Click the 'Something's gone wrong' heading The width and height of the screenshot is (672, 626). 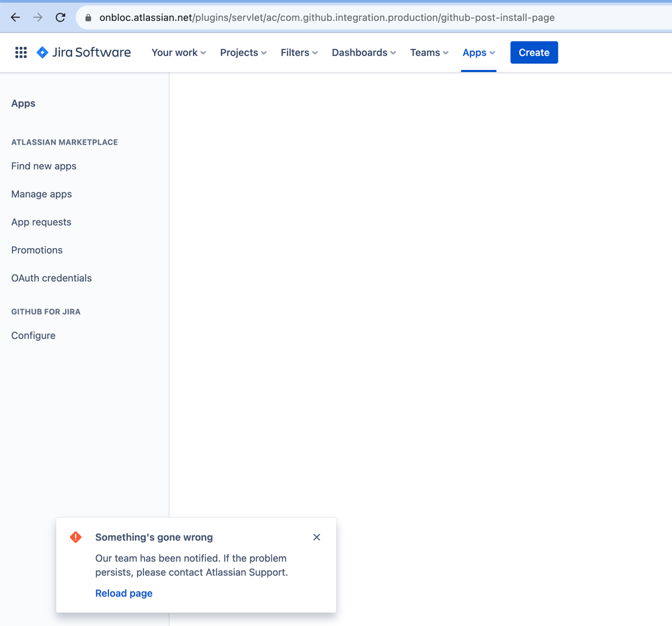154,537
